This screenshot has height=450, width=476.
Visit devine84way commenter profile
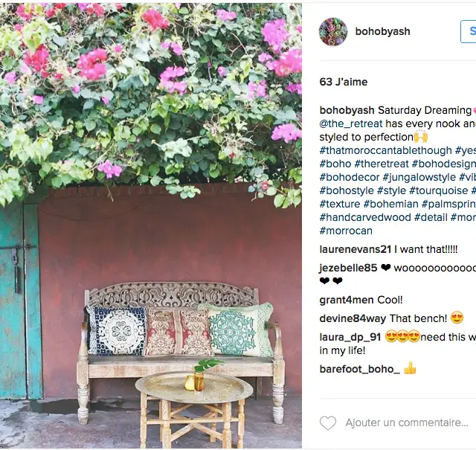[353, 318]
